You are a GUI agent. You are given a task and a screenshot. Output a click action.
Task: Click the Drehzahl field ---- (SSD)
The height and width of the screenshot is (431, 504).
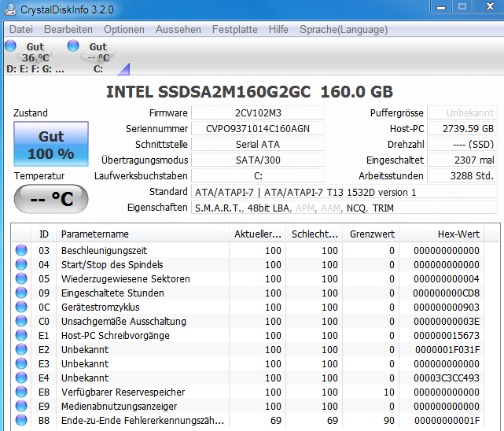coord(462,144)
